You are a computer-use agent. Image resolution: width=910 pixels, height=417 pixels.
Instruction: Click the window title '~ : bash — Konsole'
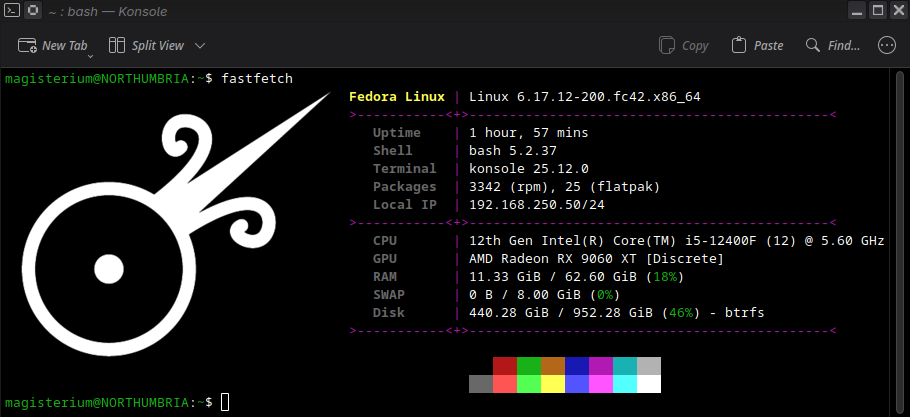108,11
